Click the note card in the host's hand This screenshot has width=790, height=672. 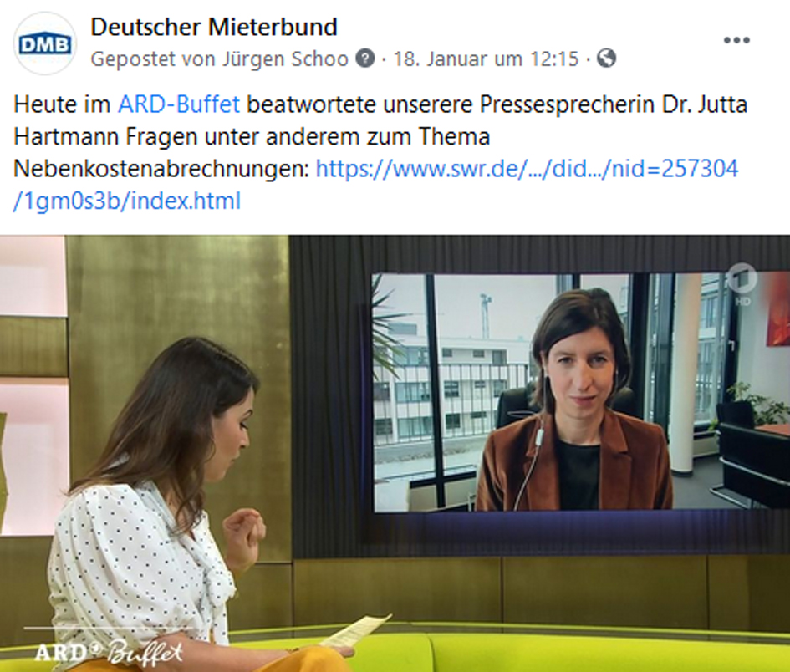355,629
